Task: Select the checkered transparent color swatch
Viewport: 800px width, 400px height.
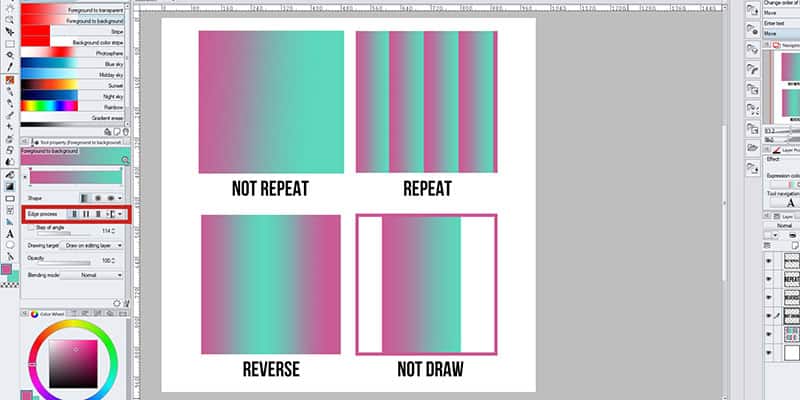Action: tap(10, 285)
